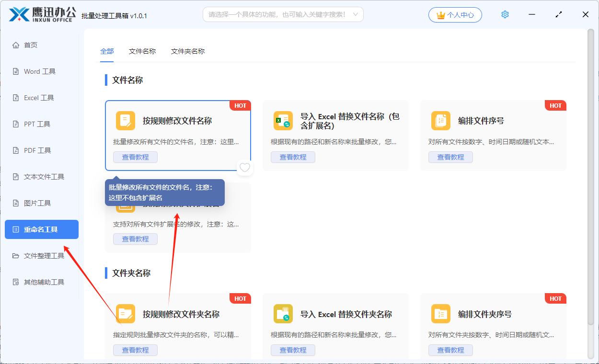Open PDF 工具 in the sidebar
The height and width of the screenshot is (364, 599).
tap(42, 150)
